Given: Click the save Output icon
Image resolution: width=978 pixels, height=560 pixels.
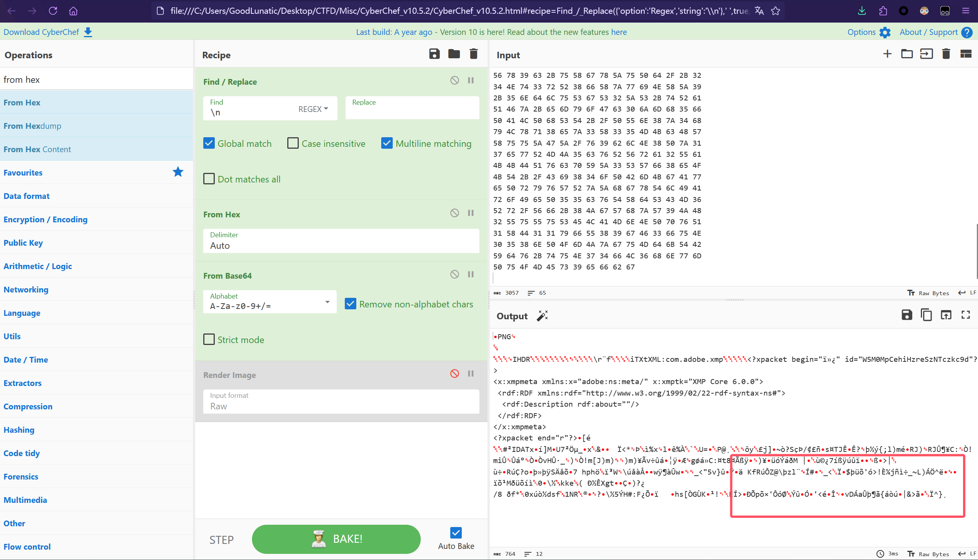Looking at the screenshot, I should point(907,315).
